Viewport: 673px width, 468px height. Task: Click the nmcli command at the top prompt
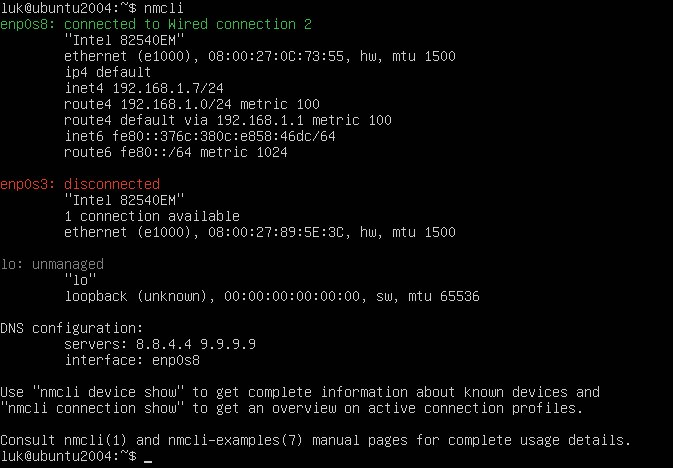coord(164,8)
